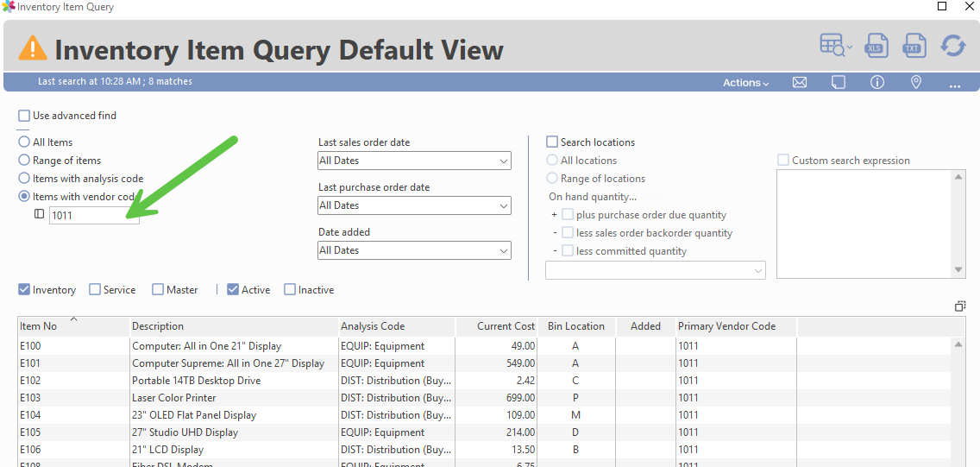Click results grid scrollbar up arrow
This screenshot has width=980, height=467.
[x=959, y=344]
